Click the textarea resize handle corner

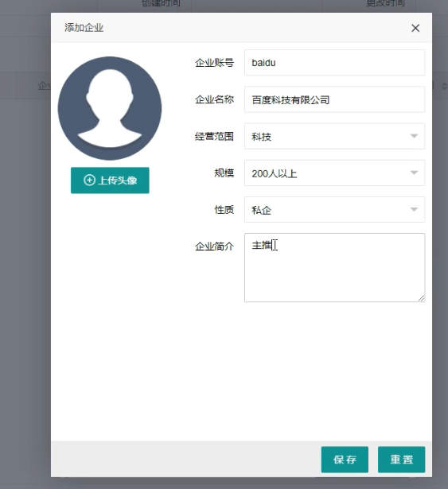click(421, 298)
